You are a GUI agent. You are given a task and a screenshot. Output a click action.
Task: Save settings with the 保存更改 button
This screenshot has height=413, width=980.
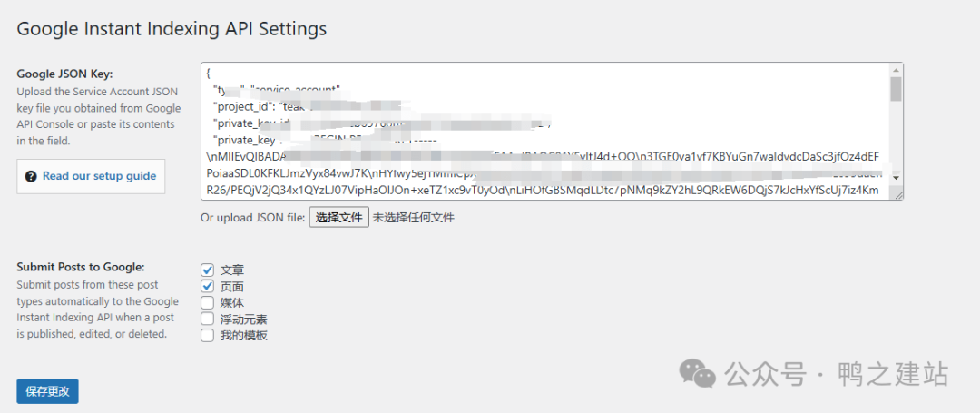point(47,391)
